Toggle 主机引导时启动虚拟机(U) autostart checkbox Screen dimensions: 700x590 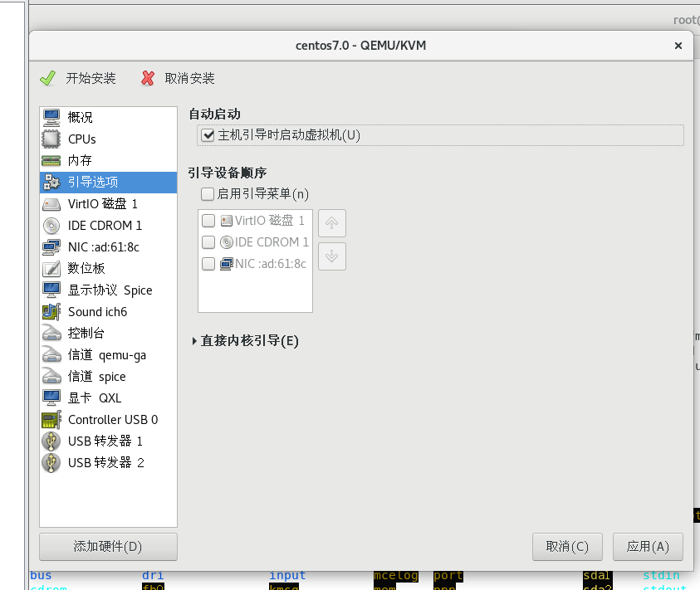coord(208,134)
